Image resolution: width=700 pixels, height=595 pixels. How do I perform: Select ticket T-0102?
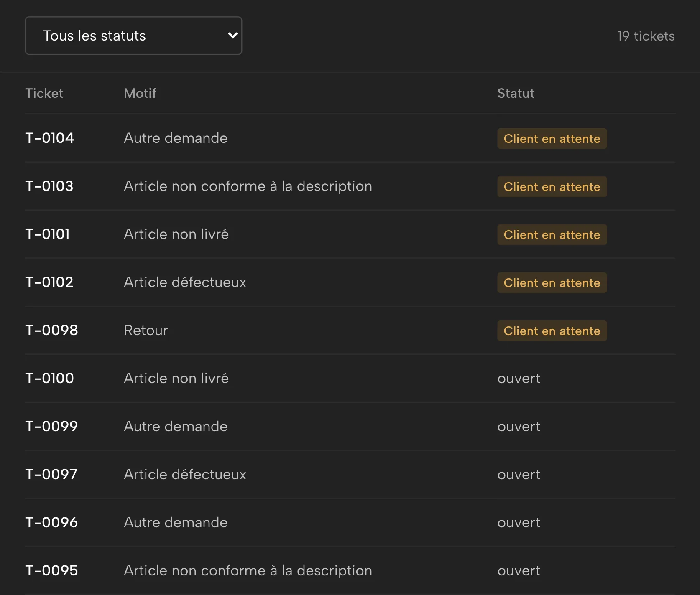pos(49,282)
